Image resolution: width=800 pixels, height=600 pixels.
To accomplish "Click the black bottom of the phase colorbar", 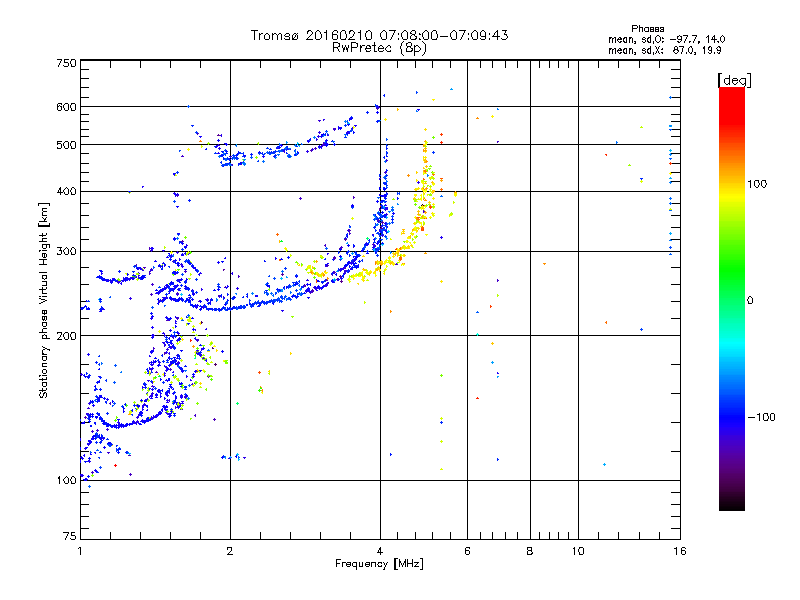I will coord(732,503).
